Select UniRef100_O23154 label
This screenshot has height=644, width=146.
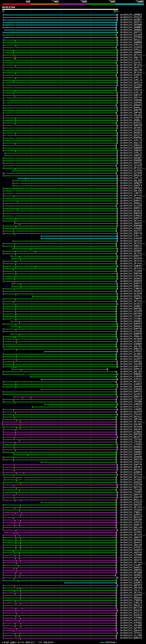131,85
